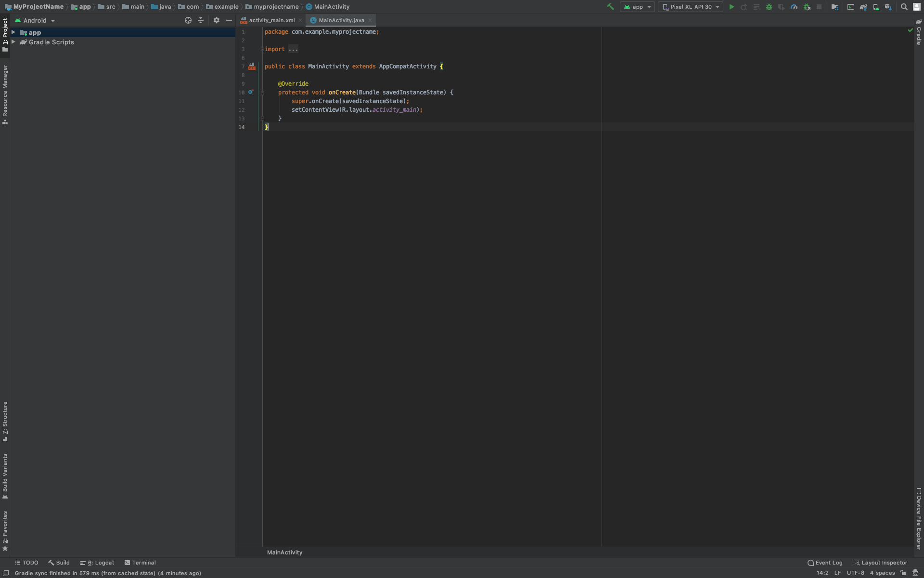Viewport: 924px width, 578px height.
Task: Click the locate target crosshair icon in Project panel
Action: pyautogui.click(x=188, y=20)
